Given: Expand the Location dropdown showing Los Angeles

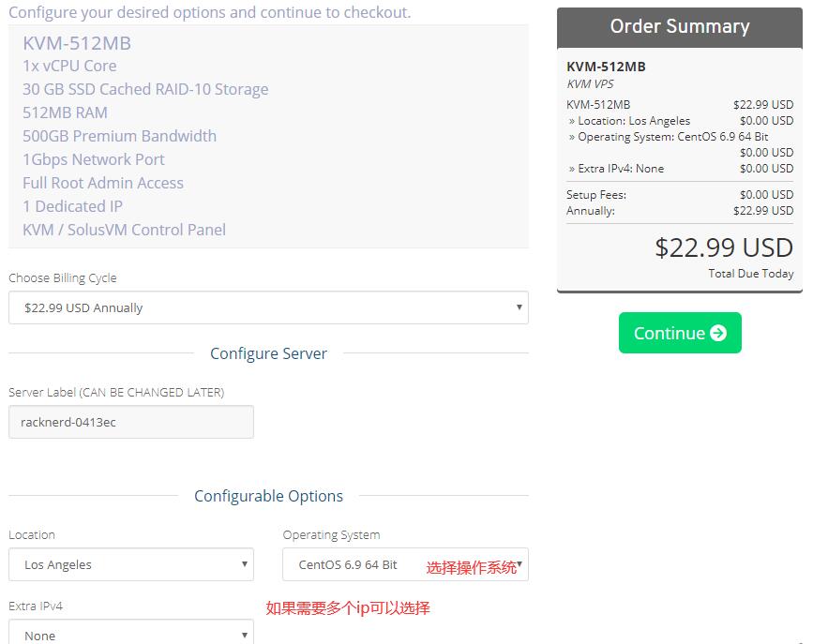Looking at the screenshot, I should pos(131,564).
